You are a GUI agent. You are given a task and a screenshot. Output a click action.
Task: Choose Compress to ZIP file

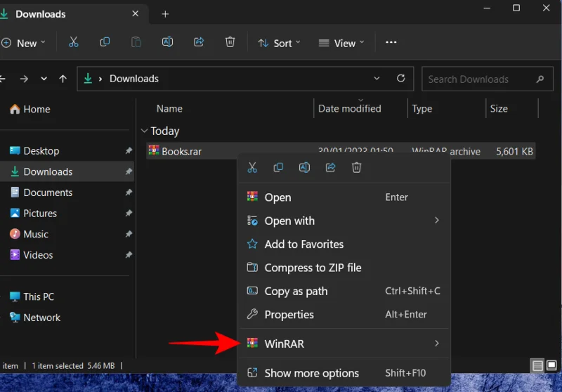[x=313, y=268]
